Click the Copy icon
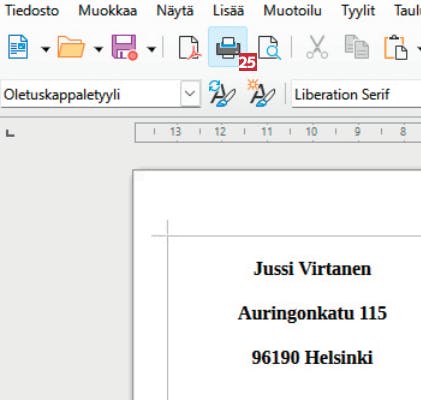 pyautogui.click(x=357, y=47)
